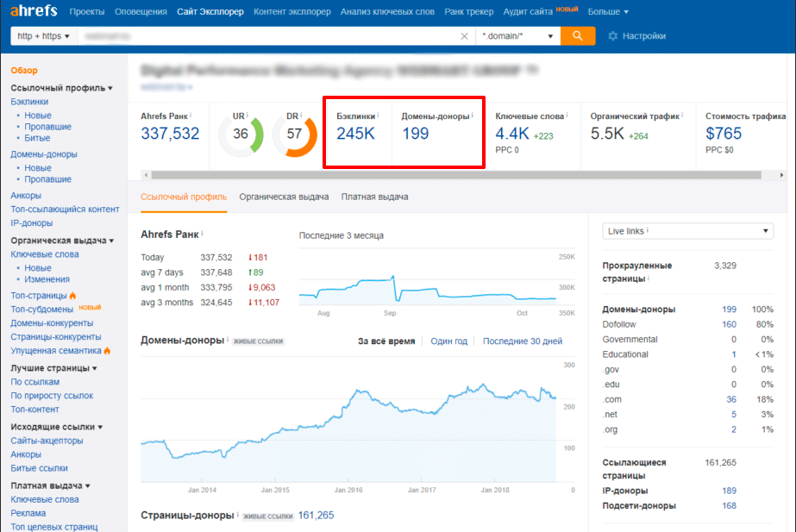Select the За всё время range
796x532 pixels.
(x=386, y=341)
